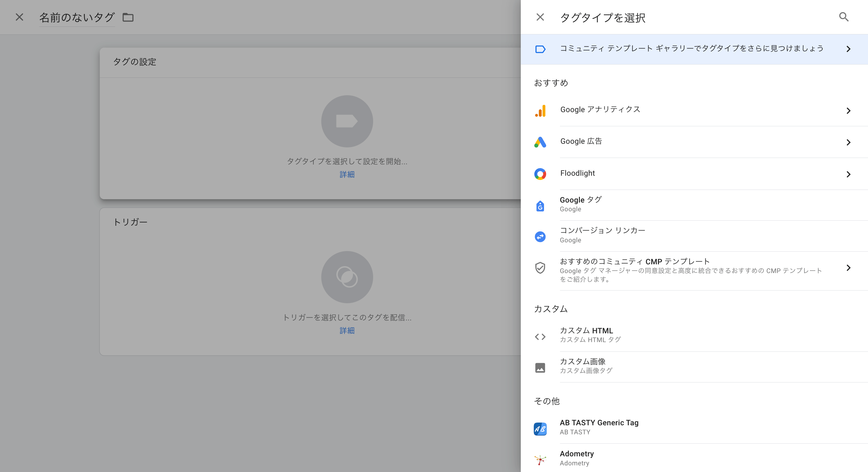
Task: Close the untitled tag editor
Action: coord(19,17)
